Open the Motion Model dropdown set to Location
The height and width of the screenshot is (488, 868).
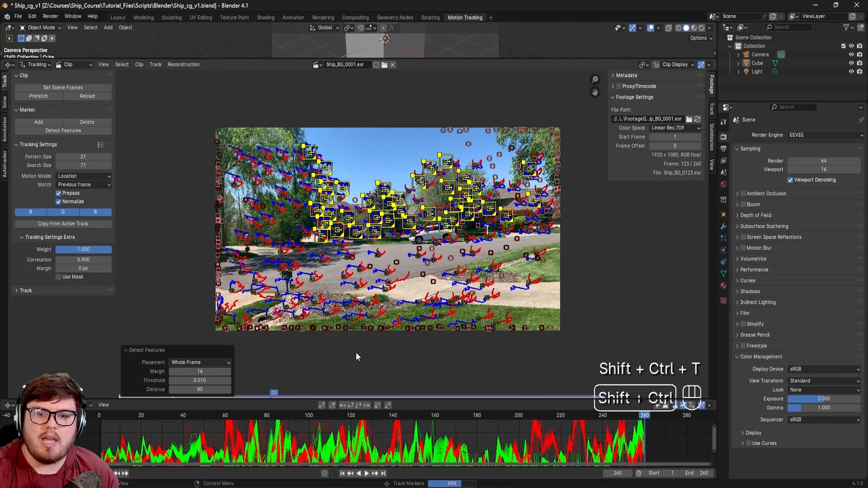(x=83, y=176)
